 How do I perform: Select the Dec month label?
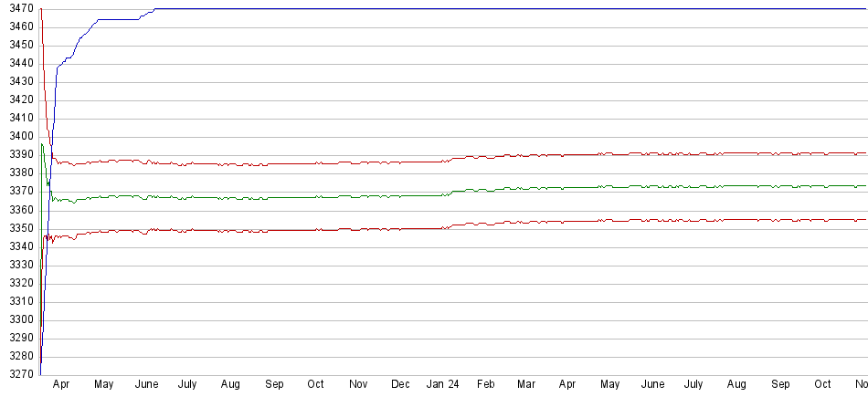coord(400,385)
